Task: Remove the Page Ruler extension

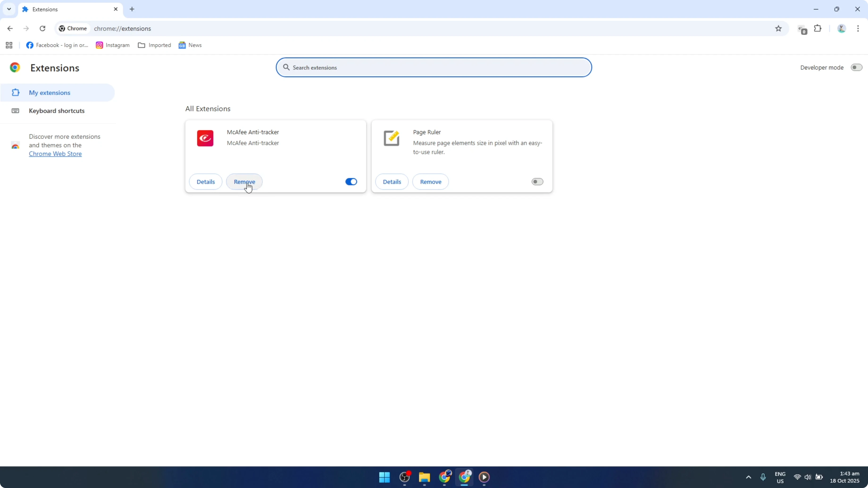Action: click(431, 182)
